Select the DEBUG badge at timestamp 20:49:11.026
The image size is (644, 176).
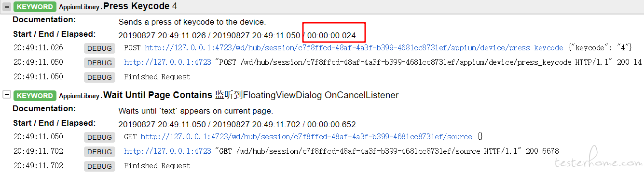[100, 48]
